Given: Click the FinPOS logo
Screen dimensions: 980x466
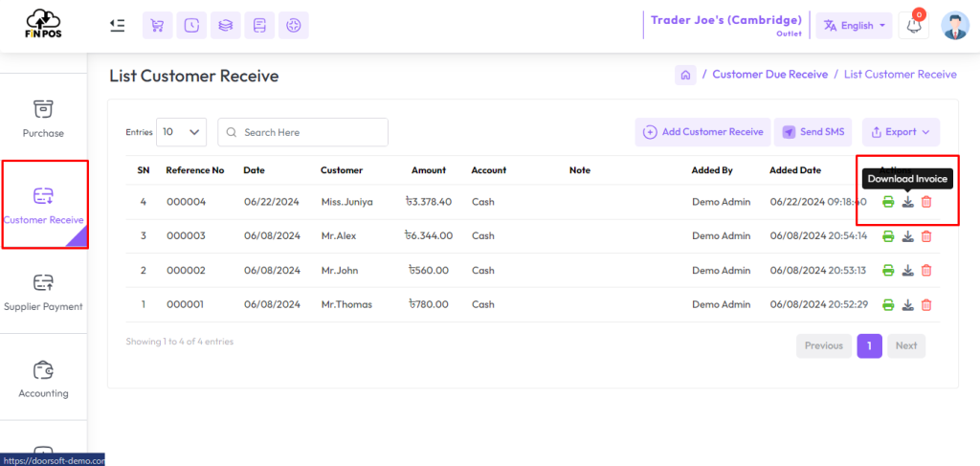Looking at the screenshot, I should [44, 24].
